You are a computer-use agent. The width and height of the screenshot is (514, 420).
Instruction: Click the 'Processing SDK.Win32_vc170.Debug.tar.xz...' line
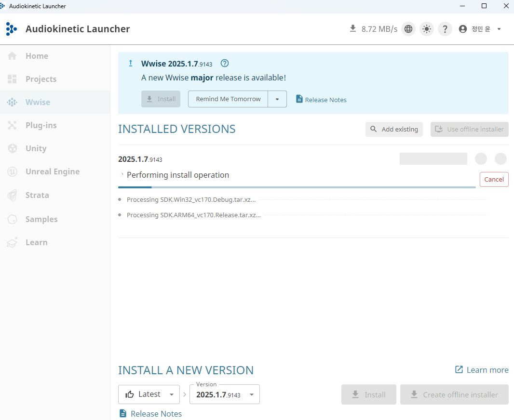191,200
